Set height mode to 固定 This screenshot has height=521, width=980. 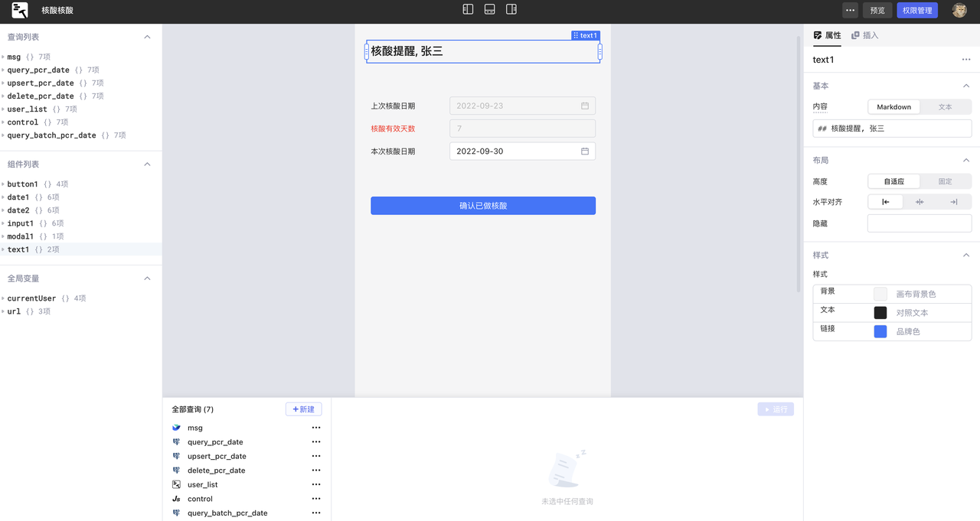(945, 181)
